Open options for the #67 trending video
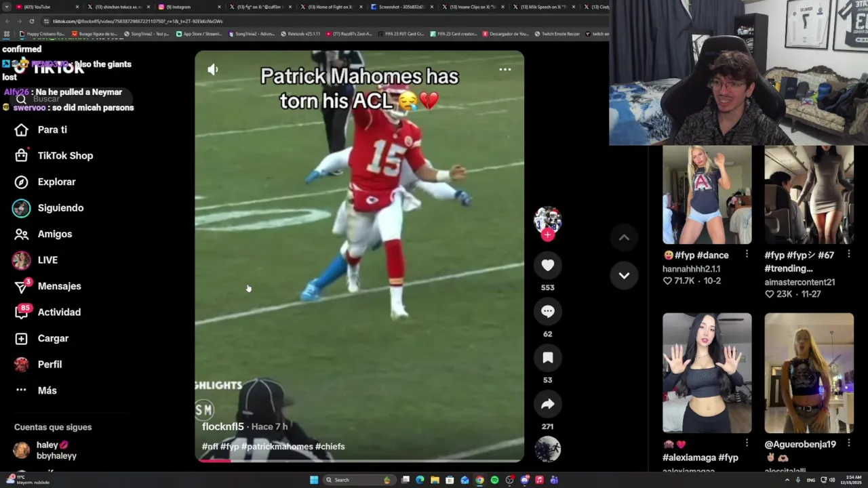The height and width of the screenshot is (488, 868). 848,254
